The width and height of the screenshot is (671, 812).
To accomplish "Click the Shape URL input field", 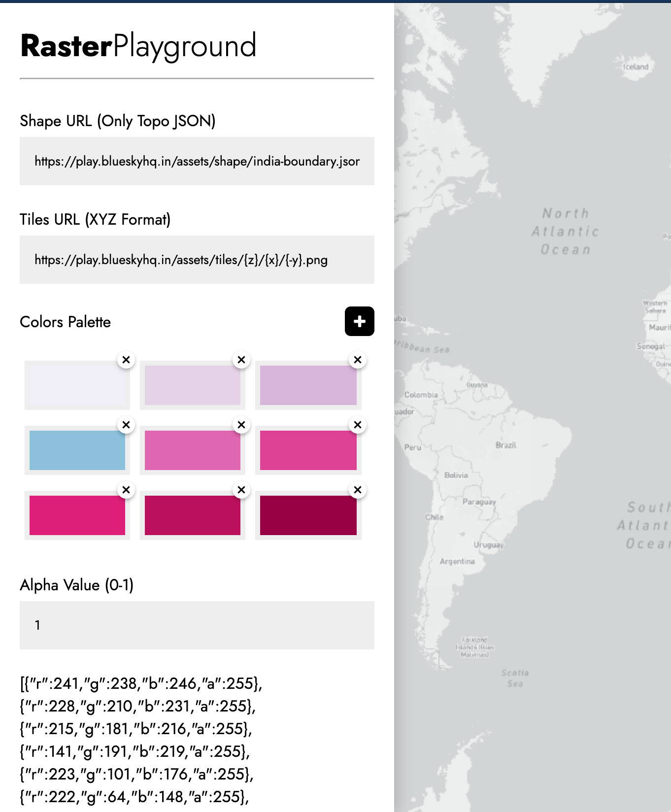I will click(x=197, y=161).
